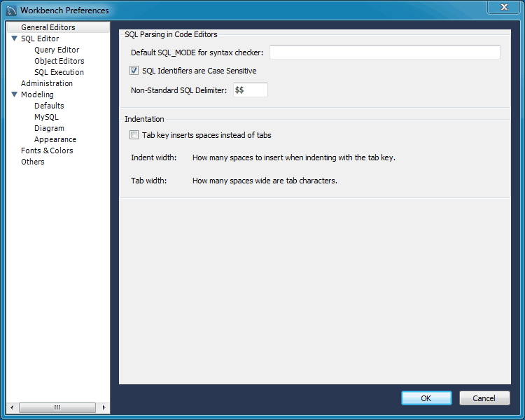Screen dimensions: 525x420
Task: Select the Modeling category
Action: point(37,94)
